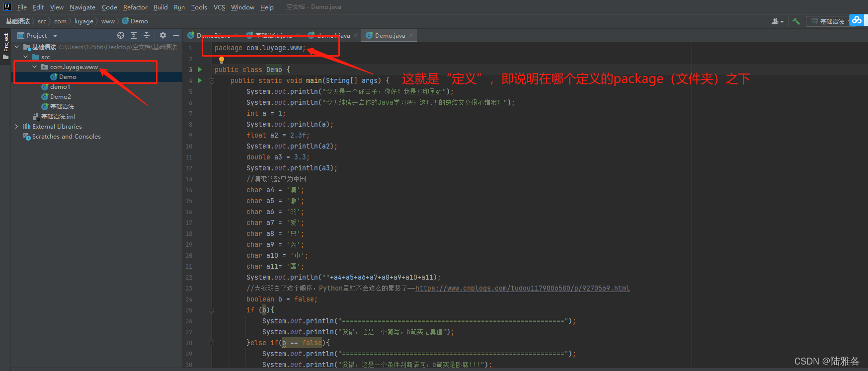Click the green Build hammer icon
The height and width of the screenshot is (371, 868).
796,21
